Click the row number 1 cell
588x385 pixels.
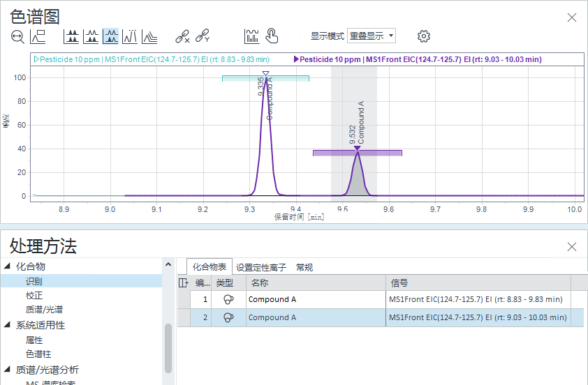201,300
